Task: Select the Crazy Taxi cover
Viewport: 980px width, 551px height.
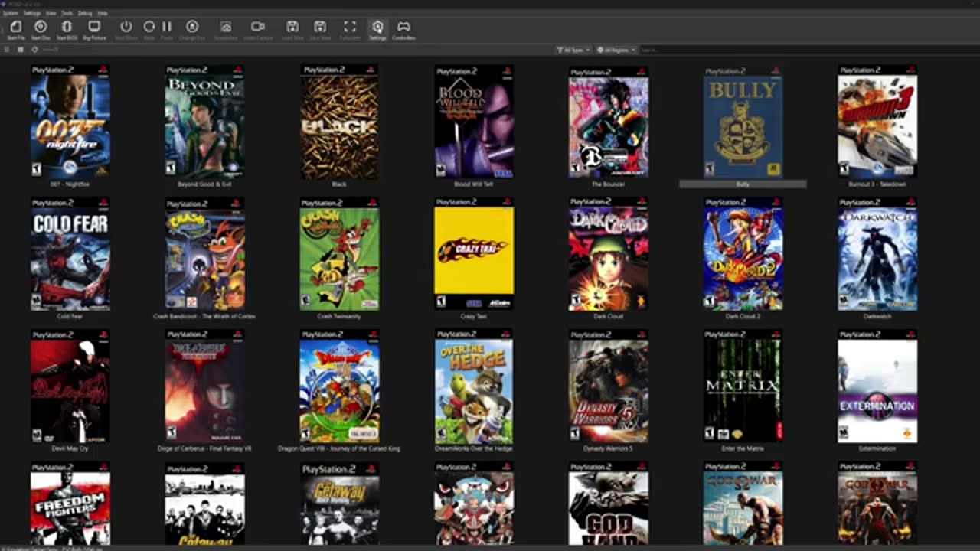Action: [x=474, y=254]
